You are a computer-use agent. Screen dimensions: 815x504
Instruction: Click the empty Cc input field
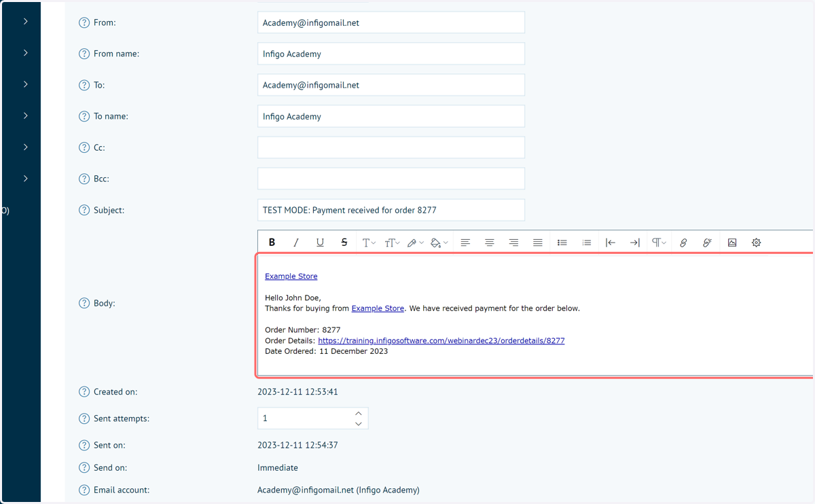(391, 147)
